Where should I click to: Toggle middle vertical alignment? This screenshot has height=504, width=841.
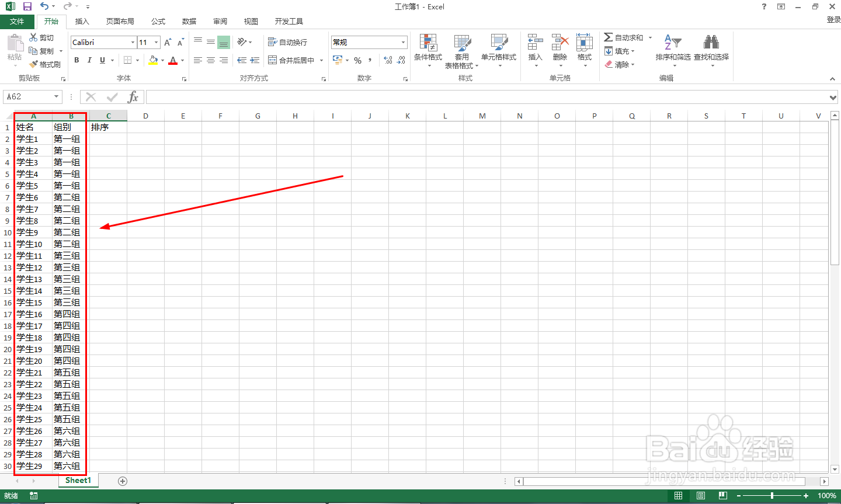point(211,42)
